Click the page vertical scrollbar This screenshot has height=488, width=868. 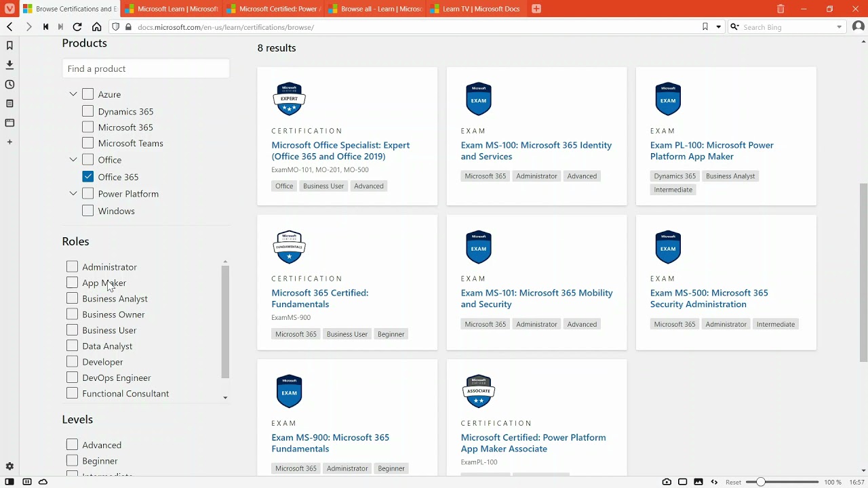[x=863, y=271]
